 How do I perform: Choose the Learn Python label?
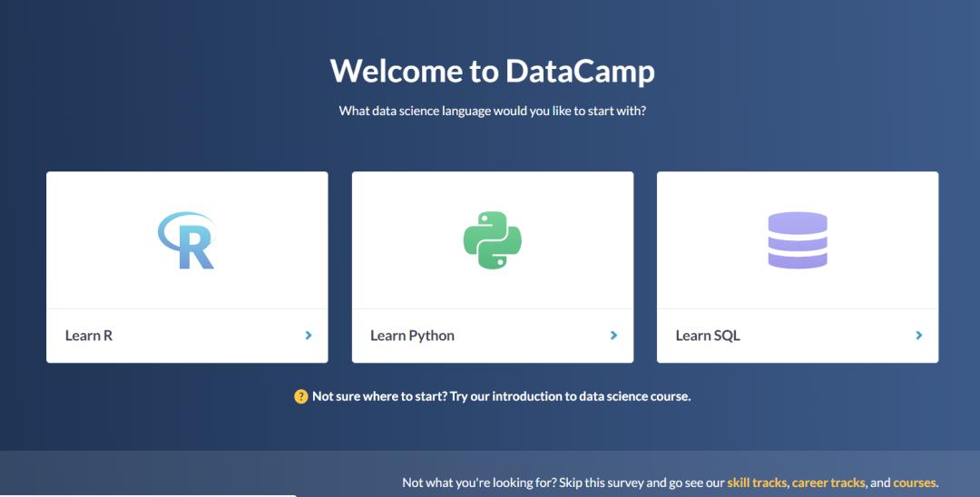(413, 336)
